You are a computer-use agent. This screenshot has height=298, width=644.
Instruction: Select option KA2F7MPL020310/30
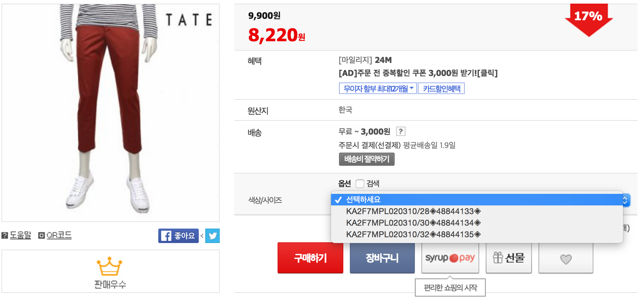(413, 223)
